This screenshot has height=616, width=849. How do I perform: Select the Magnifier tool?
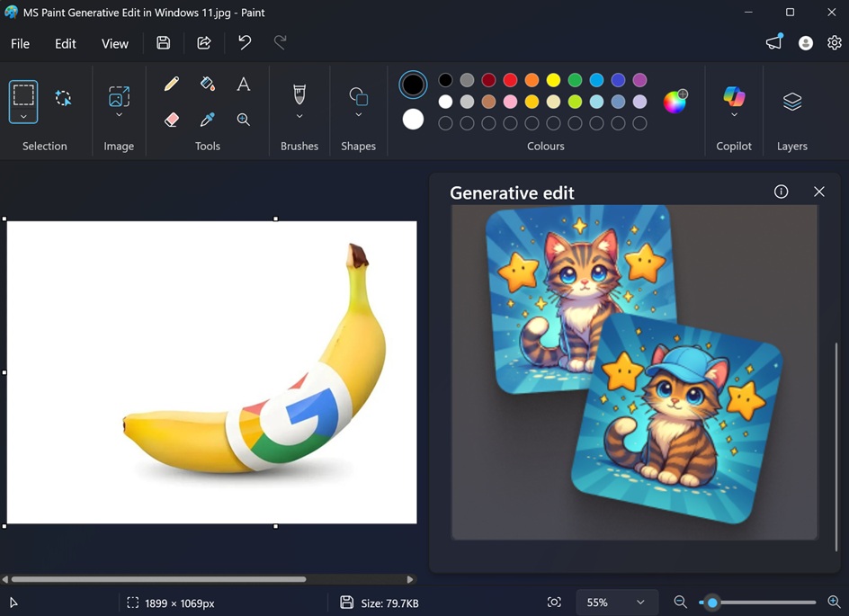coord(243,119)
